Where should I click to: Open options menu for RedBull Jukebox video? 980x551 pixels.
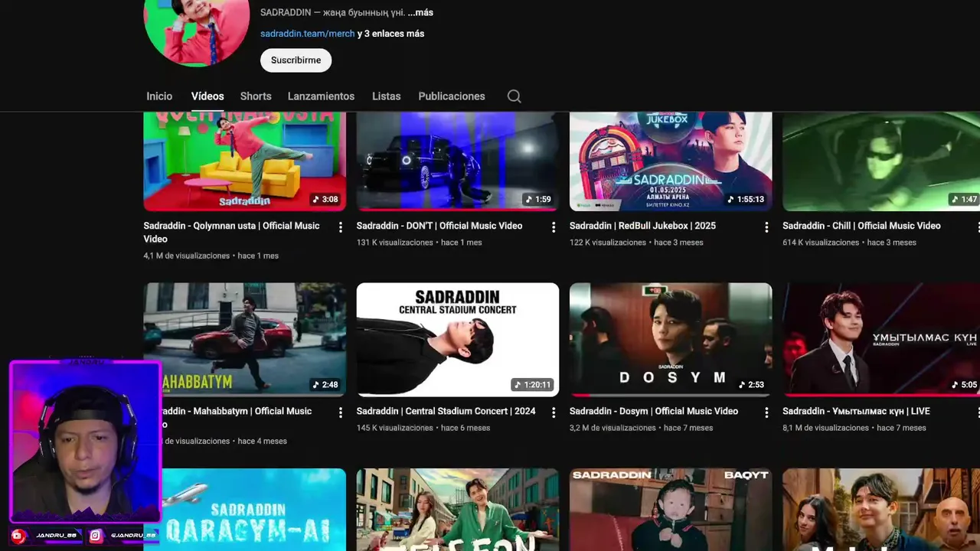coord(766,227)
